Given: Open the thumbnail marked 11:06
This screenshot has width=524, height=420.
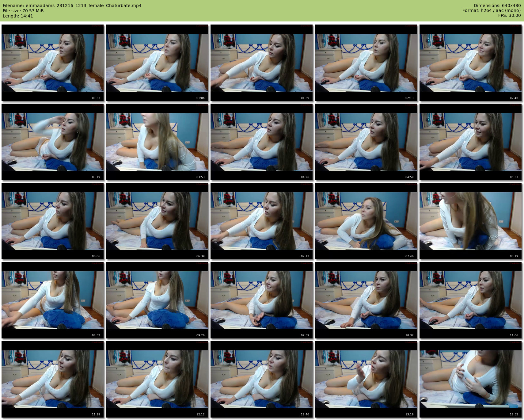Looking at the screenshot, I should tap(470, 300).
